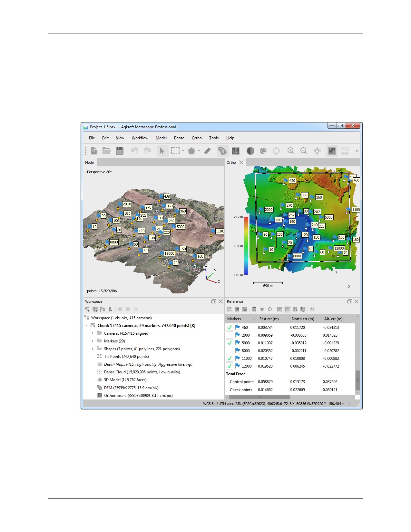Image resolution: width=411 pixels, height=532 pixels.
Task: Open the Model menu
Action: coord(161,138)
